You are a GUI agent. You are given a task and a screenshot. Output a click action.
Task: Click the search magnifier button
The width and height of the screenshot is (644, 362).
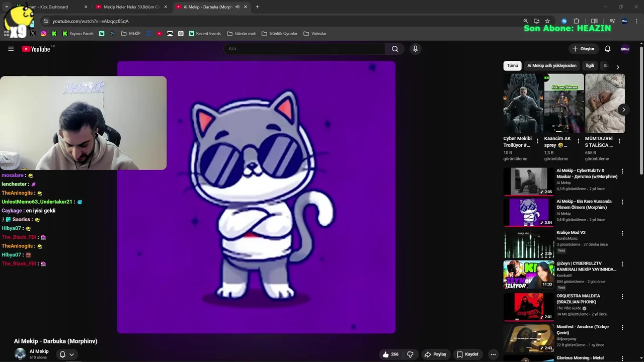395,49
